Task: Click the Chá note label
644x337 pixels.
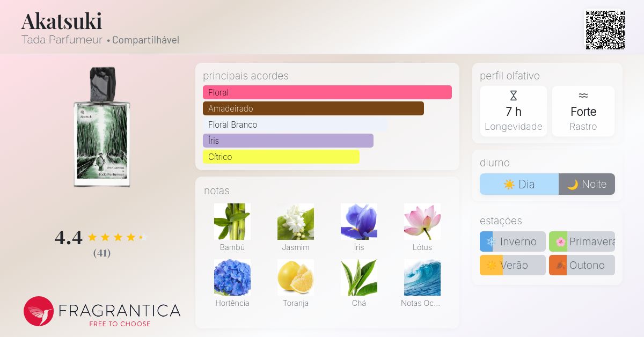Action: [359, 303]
